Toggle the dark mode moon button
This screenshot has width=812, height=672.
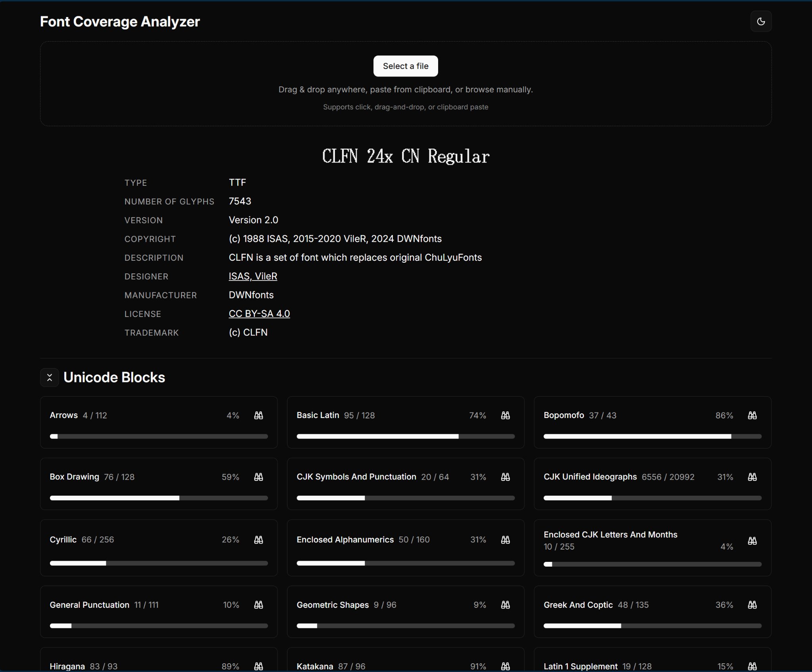pyautogui.click(x=760, y=21)
